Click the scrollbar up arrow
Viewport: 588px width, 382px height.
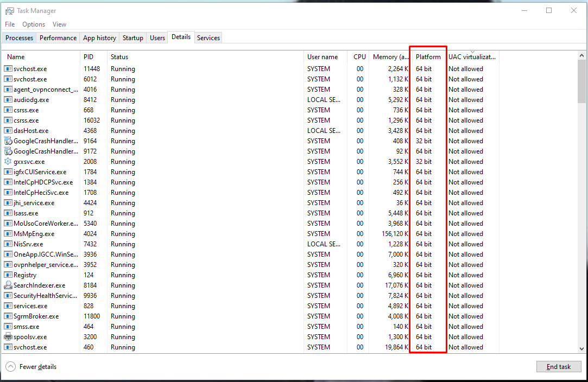[581, 55]
